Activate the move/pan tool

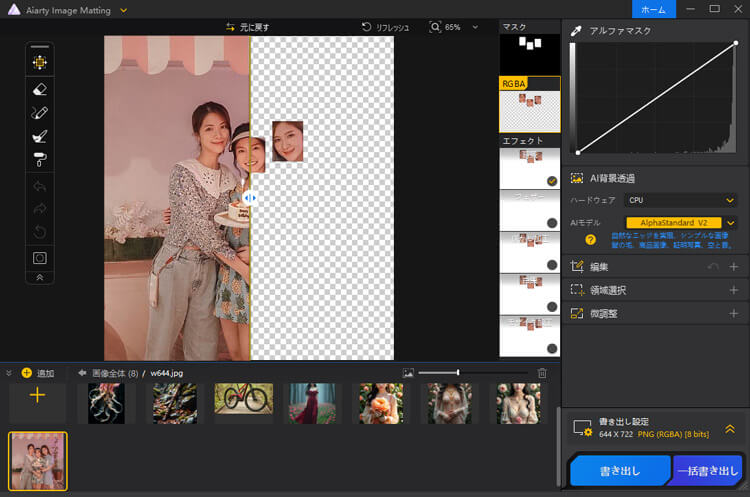[40, 62]
